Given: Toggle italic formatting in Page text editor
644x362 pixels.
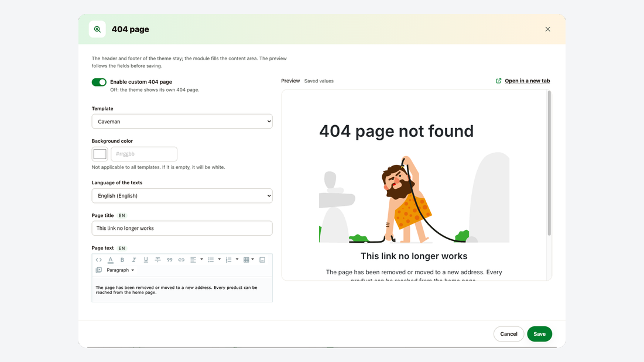Looking at the screenshot, I should click(134, 260).
